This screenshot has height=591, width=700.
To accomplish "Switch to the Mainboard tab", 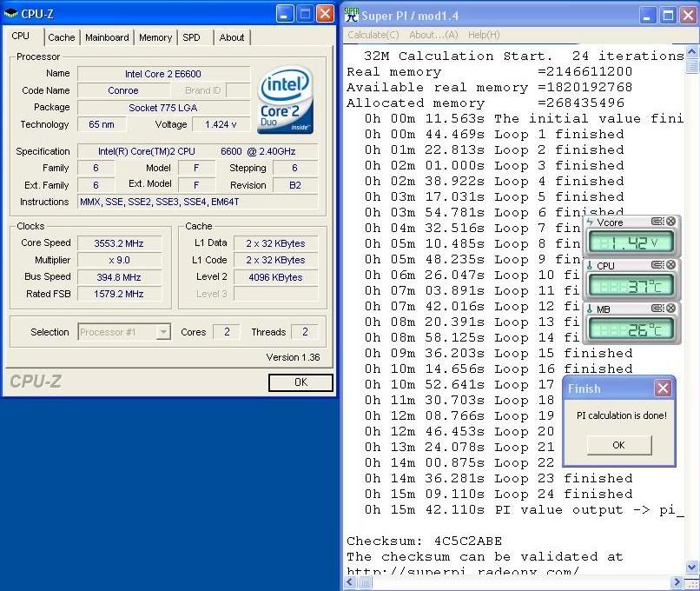I will (107, 37).
